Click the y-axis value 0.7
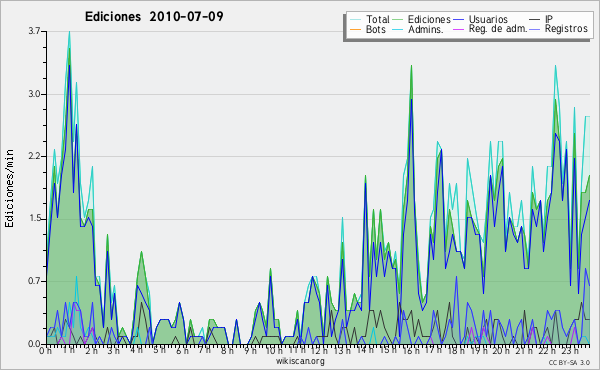This screenshot has width=600, height=370. 34,281
